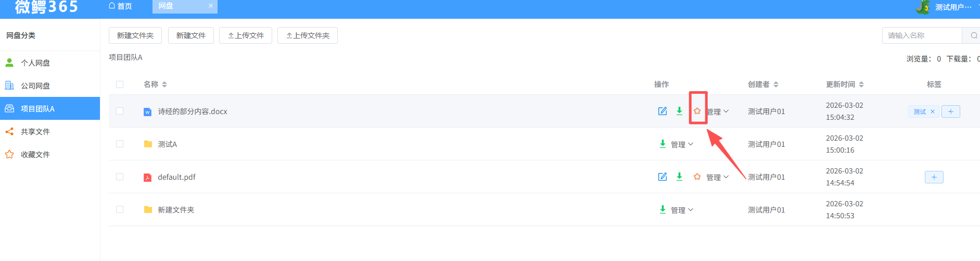Switch to the 首页 tab
This screenshot has width=980, height=261.
[x=121, y=6]
